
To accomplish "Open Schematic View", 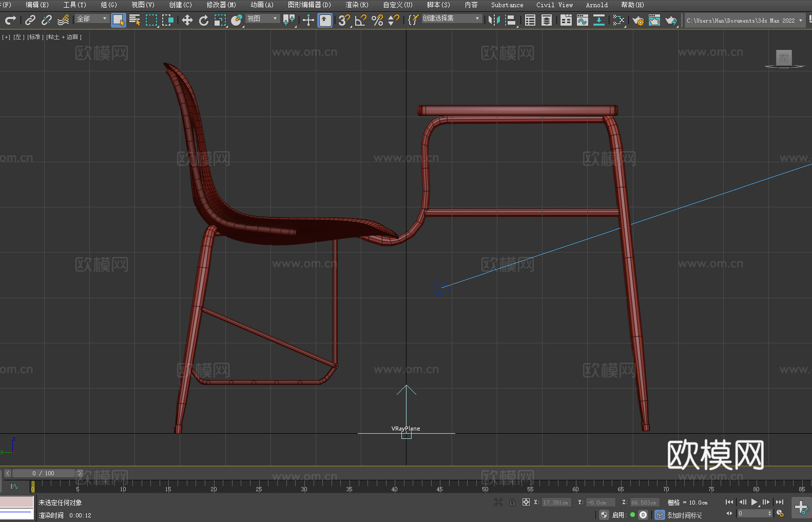I will 599,20.
